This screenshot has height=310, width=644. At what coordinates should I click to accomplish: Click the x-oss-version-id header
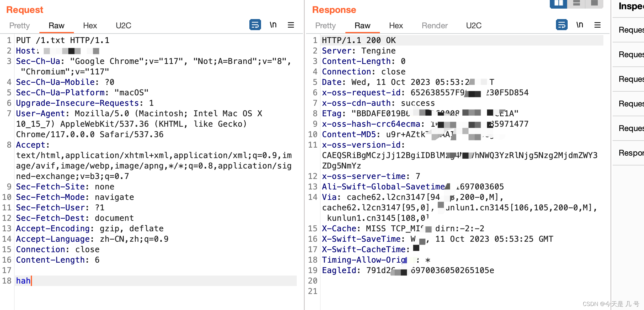click(x=460, y=155)
